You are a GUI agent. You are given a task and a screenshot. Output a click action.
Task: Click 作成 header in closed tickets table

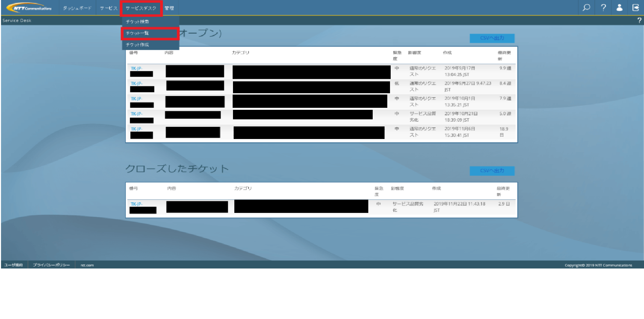point(436,188)
